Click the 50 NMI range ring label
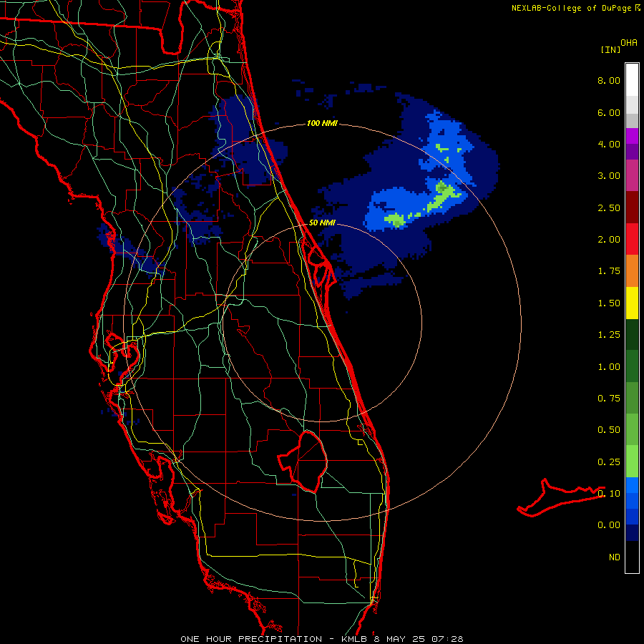The image size is (644, 644). [322, 223]
